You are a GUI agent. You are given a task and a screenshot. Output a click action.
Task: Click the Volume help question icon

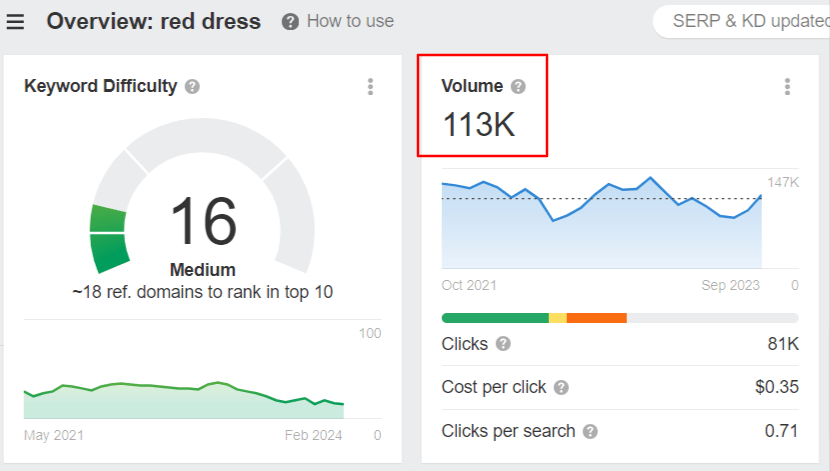coord(518,86)
